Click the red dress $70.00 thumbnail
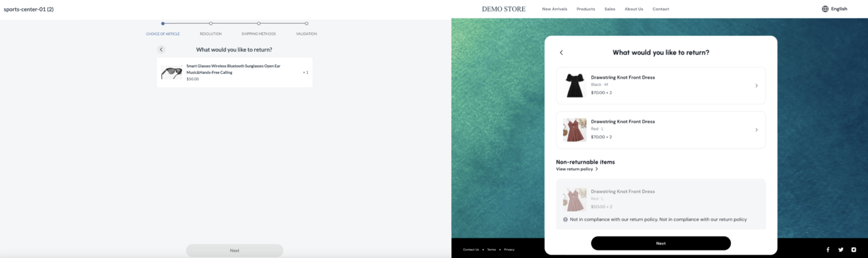868x258 pixels. coord(575,130)
